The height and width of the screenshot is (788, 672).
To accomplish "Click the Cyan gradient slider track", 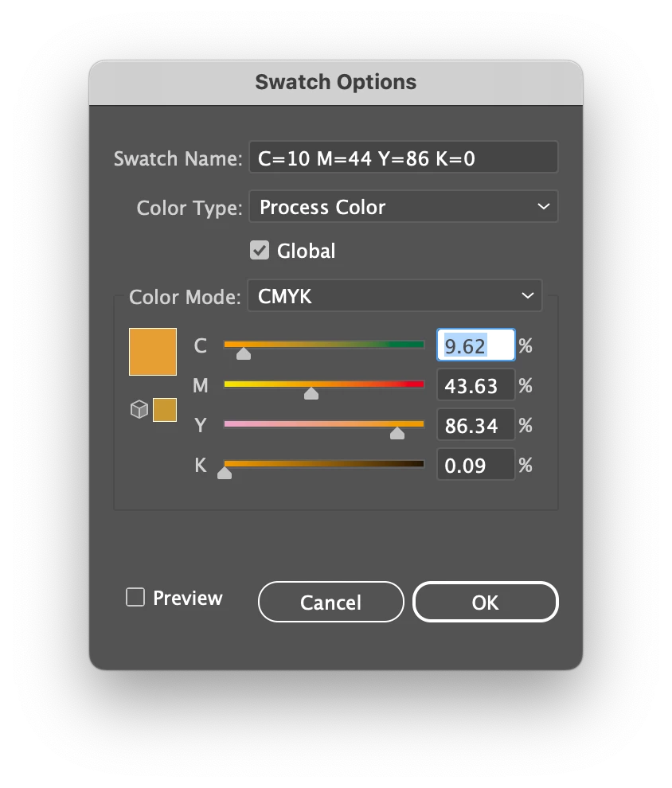I will tap(334, 345).
